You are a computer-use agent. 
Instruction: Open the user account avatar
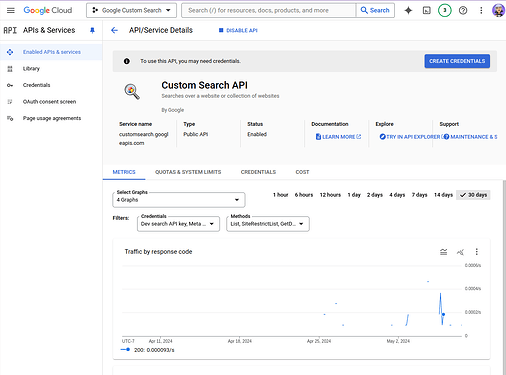498,10
